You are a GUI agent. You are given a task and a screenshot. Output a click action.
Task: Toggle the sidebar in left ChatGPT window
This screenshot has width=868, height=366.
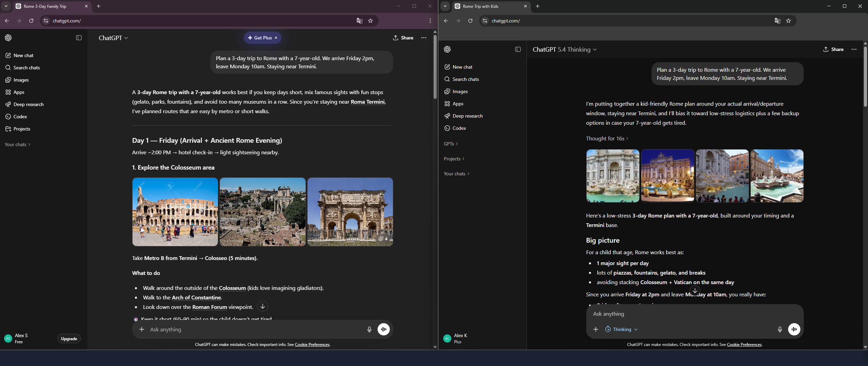point(79,38)
